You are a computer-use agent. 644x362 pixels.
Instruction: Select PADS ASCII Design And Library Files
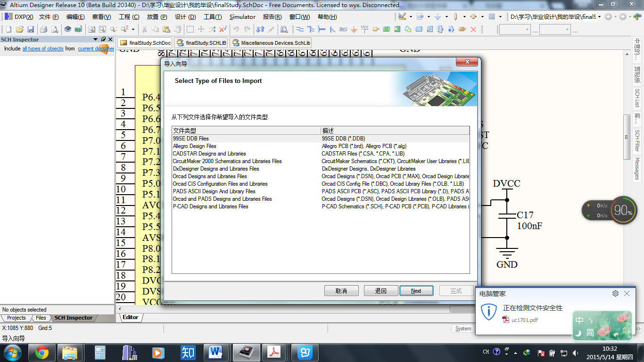coord(321,191)
